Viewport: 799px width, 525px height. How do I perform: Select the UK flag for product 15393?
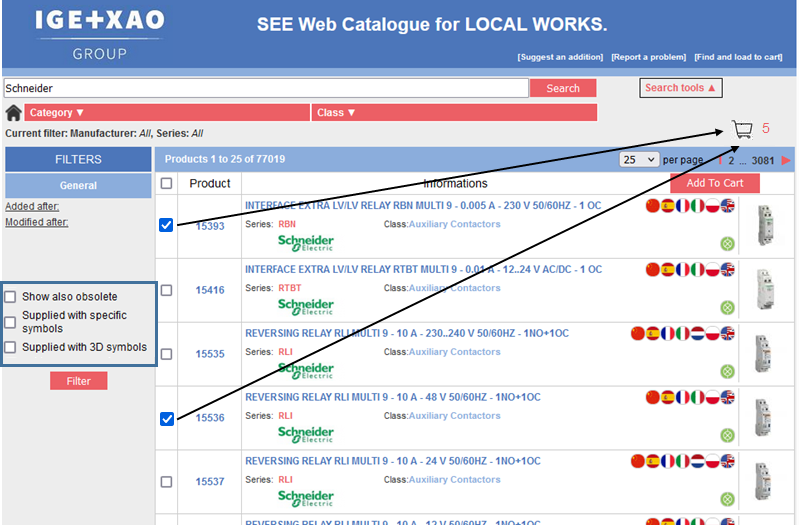pyautogui.click(x=728, y=206)
